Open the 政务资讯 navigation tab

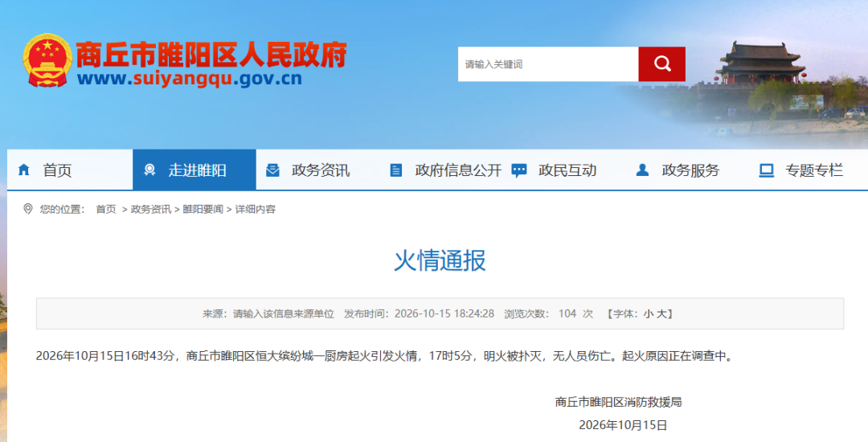point(317,170)
